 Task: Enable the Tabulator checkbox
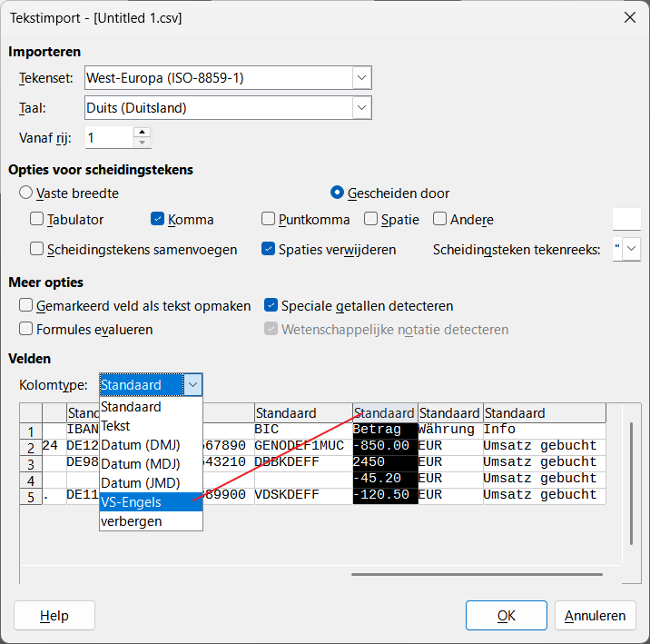point(37,219)
